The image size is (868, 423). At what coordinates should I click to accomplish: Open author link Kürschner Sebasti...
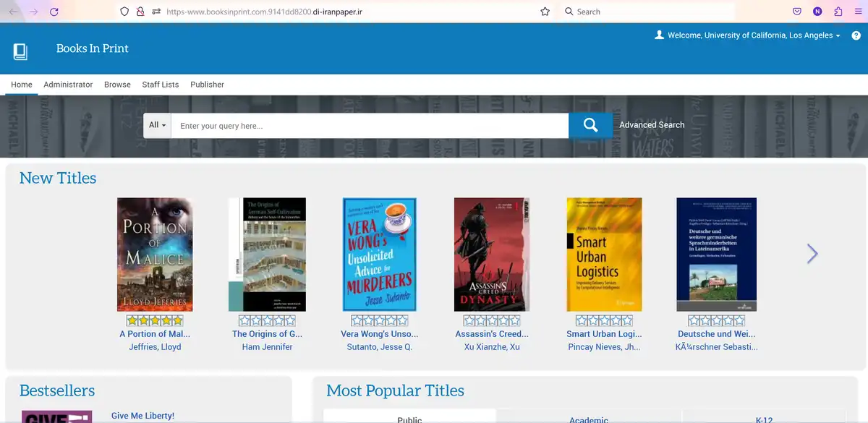click(x=716, y=347)
